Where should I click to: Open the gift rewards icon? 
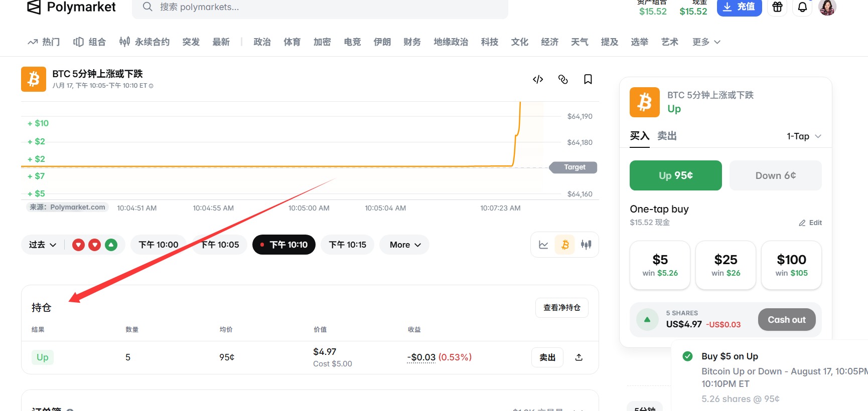coord(777,7)
